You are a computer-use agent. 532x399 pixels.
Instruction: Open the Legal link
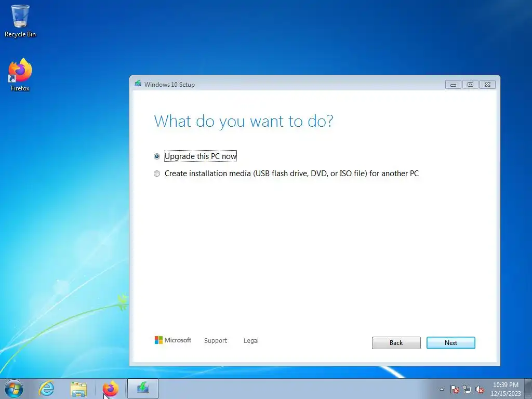tap(251, 340)
